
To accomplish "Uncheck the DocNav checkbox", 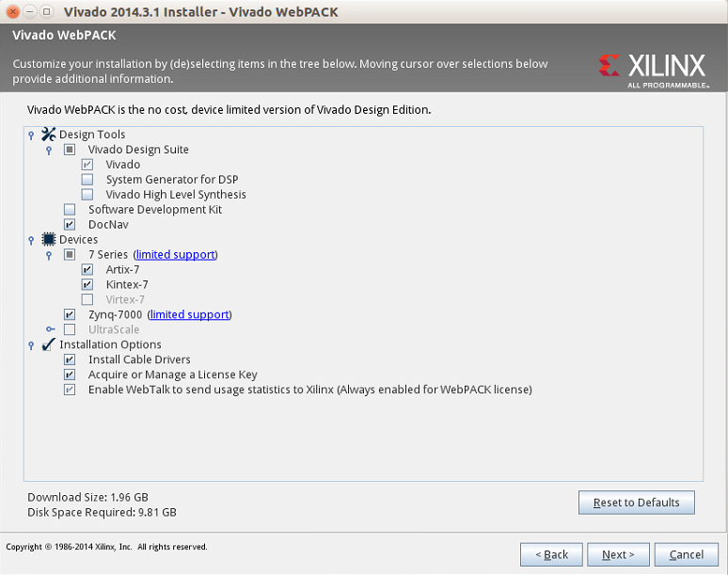I will point(70,224).
